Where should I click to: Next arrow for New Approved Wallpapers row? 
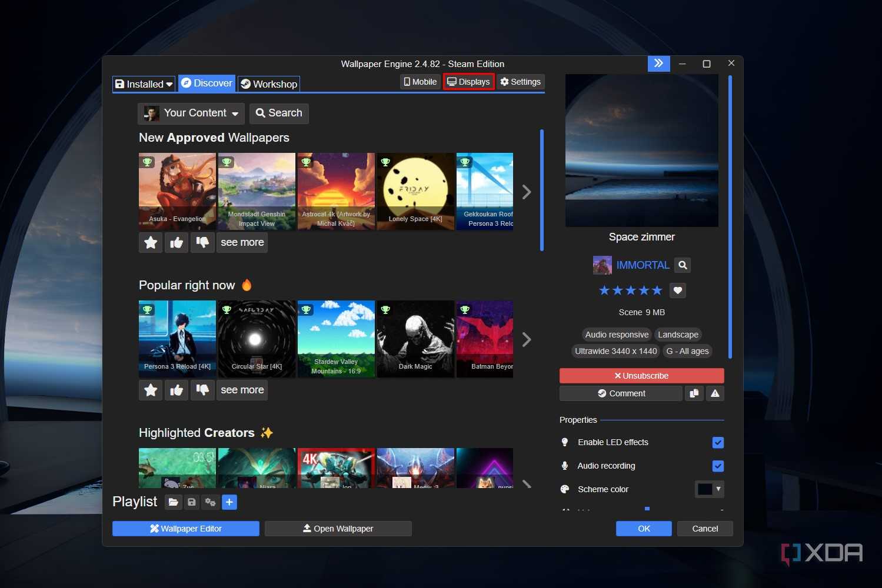coord(527,192)
